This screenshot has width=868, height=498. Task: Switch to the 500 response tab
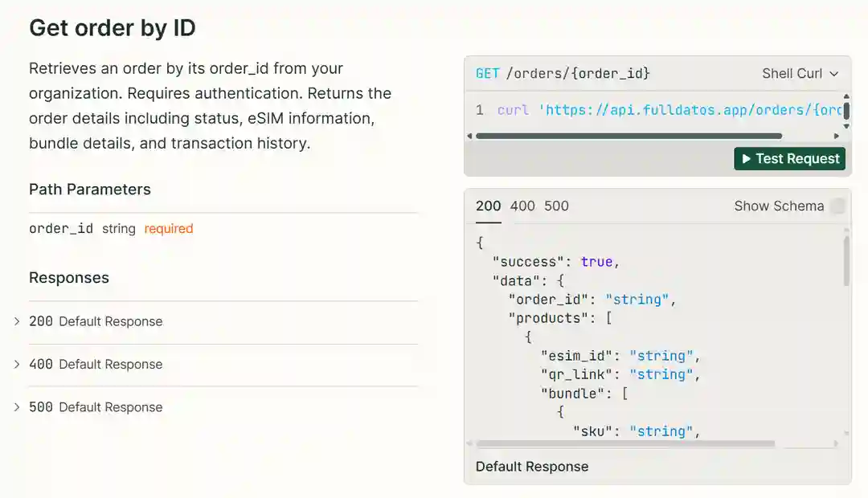[x=556, y=206]
